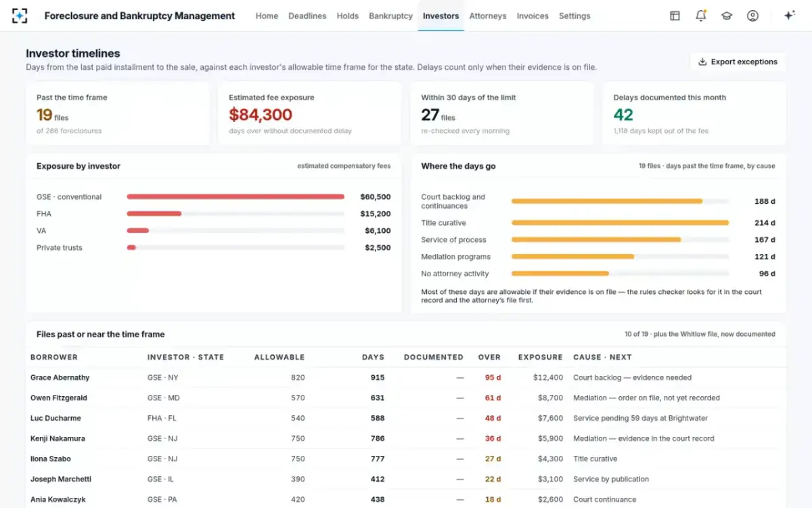Click the INVESTOR · STATE column header
Screen dimensions: 812x508
tap(185, 357)
